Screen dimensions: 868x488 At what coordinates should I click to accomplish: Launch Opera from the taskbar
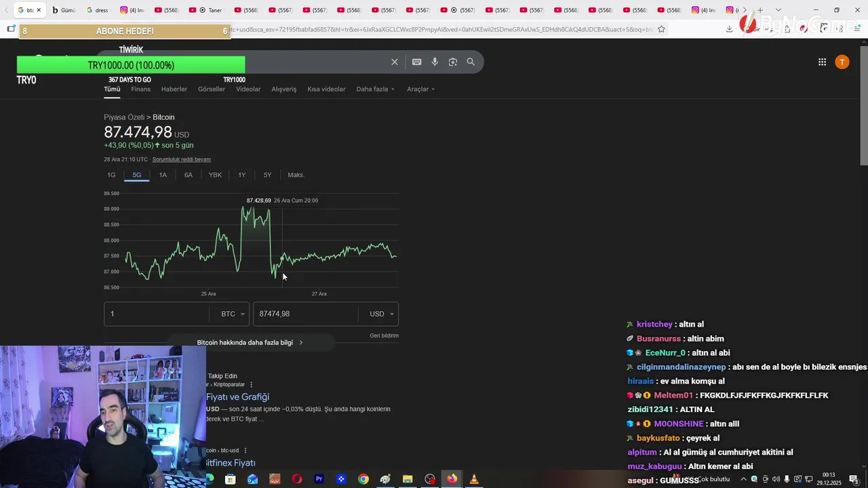pyautogui.click(x=297, y=479)
